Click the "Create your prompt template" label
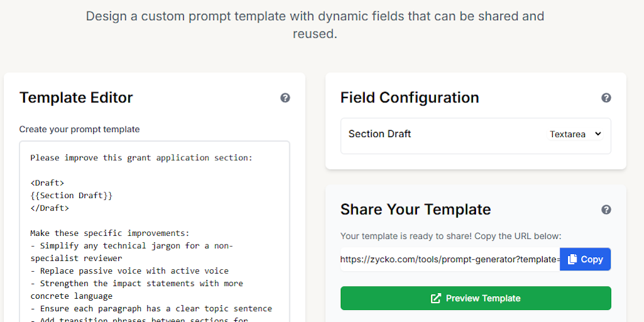Viewport: 644px width, 322px height. 79,129
